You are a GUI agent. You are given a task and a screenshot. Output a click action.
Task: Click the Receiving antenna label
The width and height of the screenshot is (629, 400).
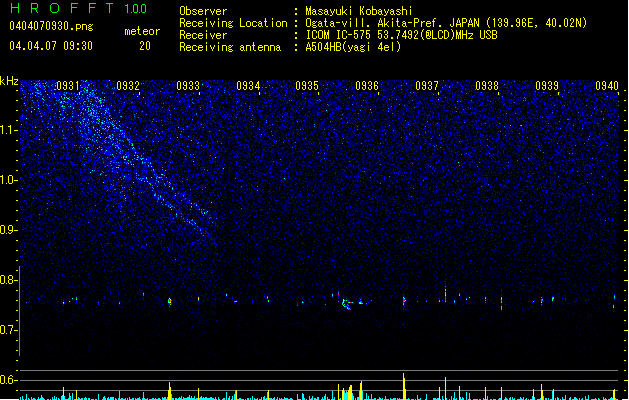pos(230,47)
